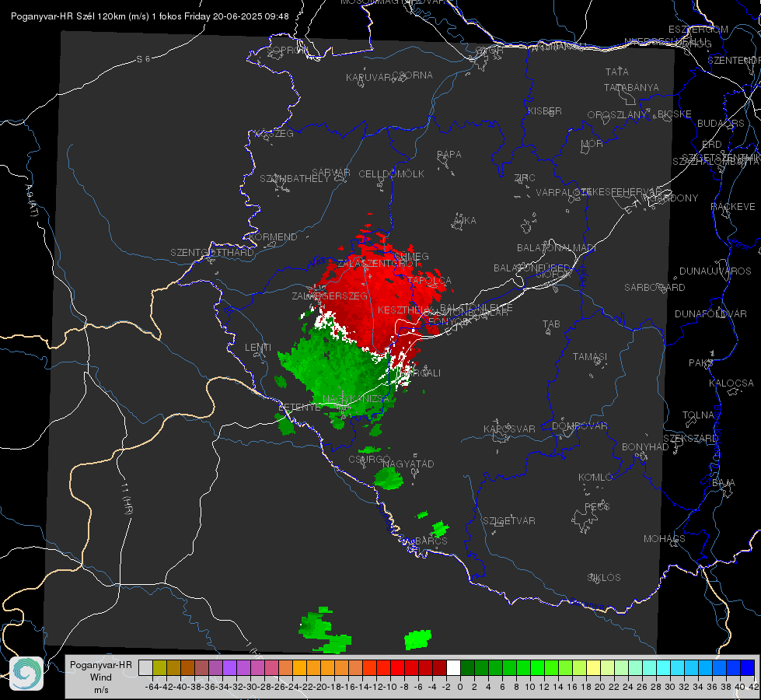Click the KOMLÓ label
Screen dimensions: 761x700
click(595, 478)
